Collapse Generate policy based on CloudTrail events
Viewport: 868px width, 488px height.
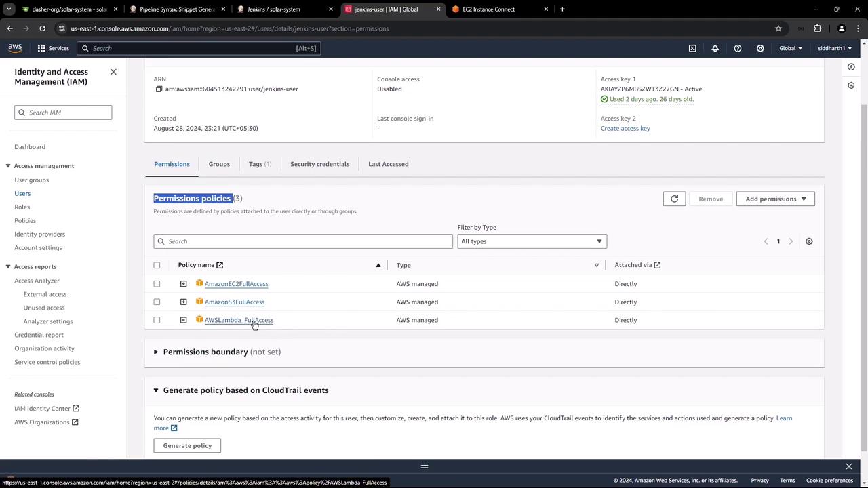(x=156, y=390)
